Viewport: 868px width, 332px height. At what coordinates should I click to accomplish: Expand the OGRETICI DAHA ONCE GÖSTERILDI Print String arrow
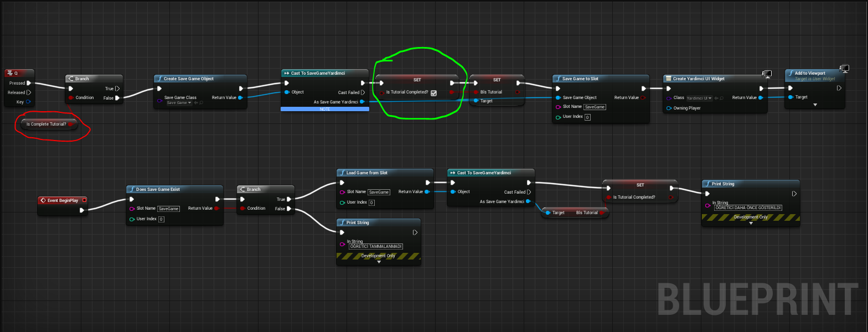point(750,223)
